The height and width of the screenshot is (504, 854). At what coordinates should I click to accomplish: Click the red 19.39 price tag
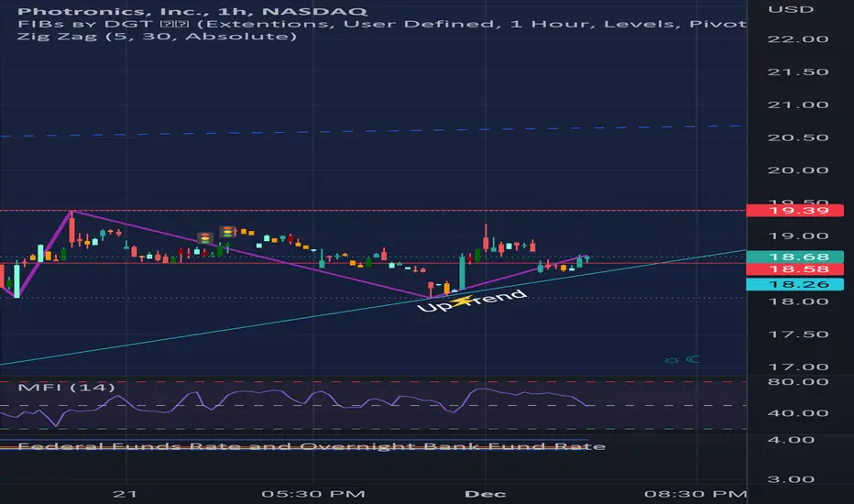794,211
